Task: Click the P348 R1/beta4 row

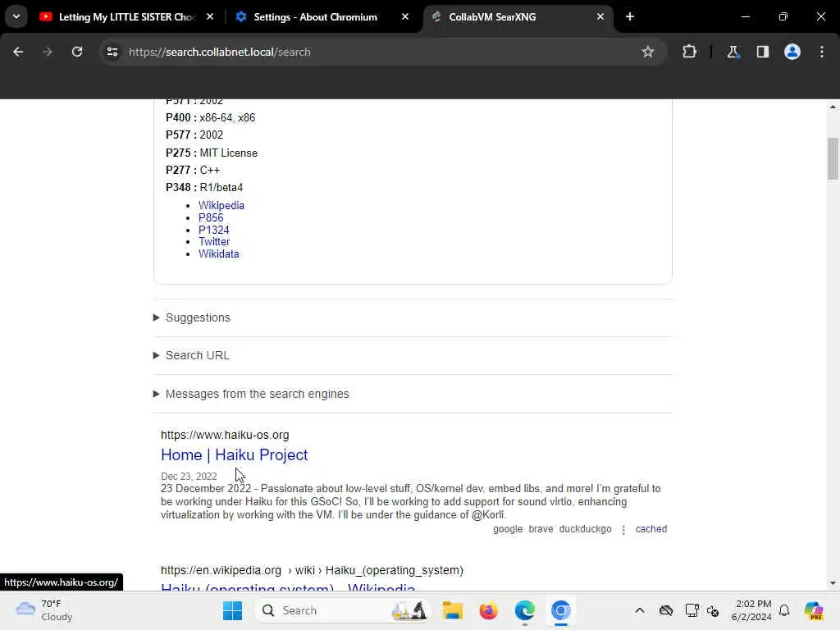Action: [204, 188]
